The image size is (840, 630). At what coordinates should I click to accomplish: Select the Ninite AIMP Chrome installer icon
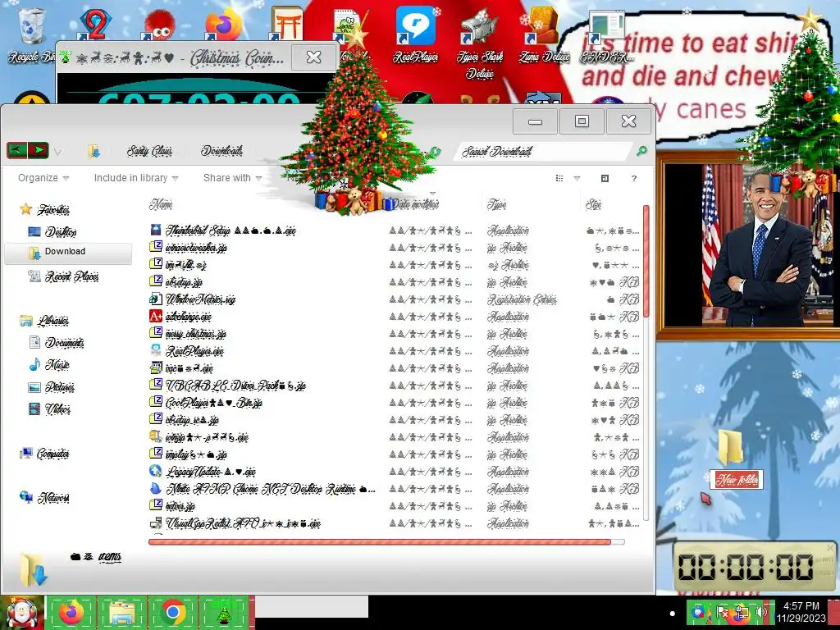point(155,488)
